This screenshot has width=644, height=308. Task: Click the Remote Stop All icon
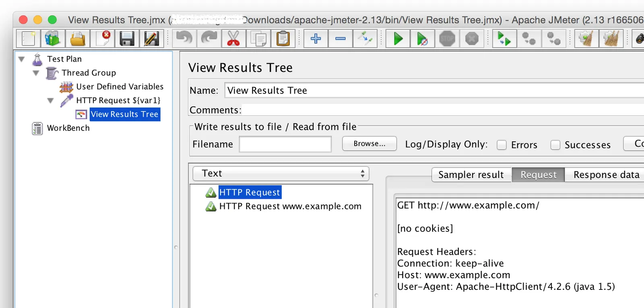pos(554,39)
